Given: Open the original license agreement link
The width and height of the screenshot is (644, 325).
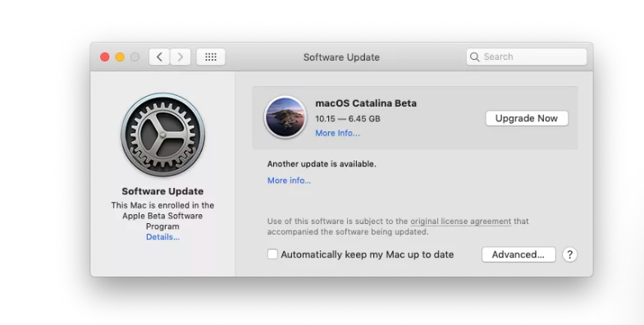Looking at the screenshot, I should pos(461,221).
